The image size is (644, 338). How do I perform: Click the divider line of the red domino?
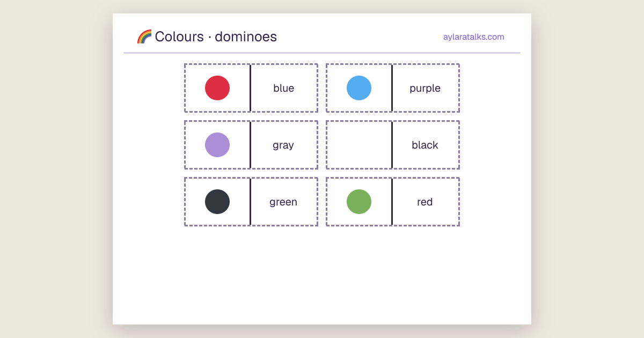(392, 202)
